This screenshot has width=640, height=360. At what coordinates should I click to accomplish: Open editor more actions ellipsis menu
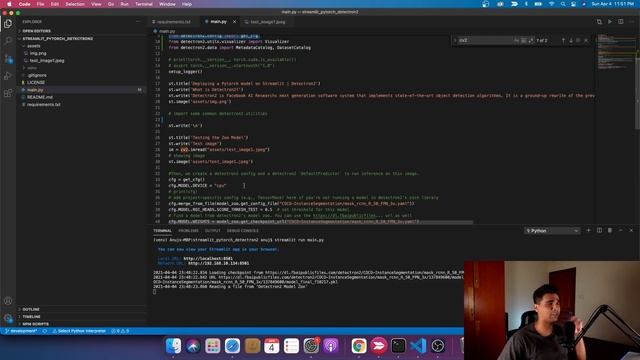coord(631,22)
